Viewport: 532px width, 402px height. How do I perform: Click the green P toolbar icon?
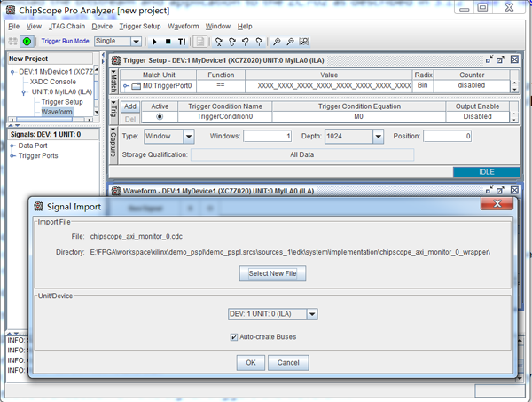coord(27,42)
